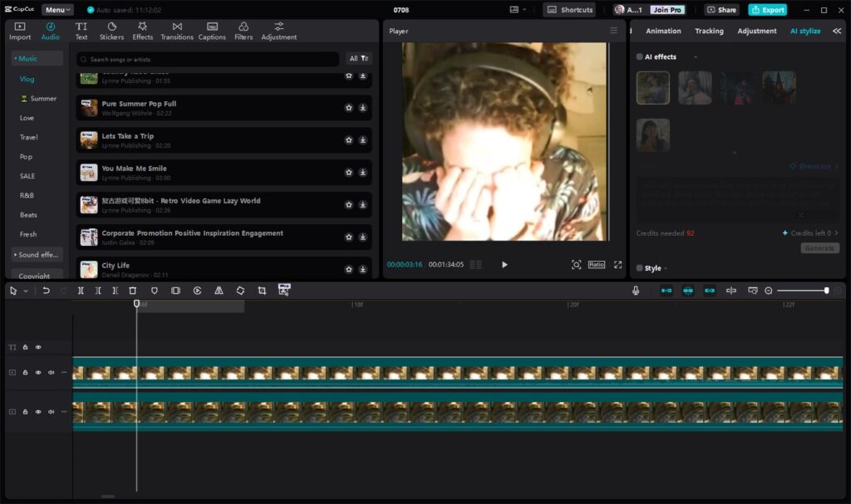851x504 pixels.
Task: Enable the Style checkbox
Action: [639, 268]
